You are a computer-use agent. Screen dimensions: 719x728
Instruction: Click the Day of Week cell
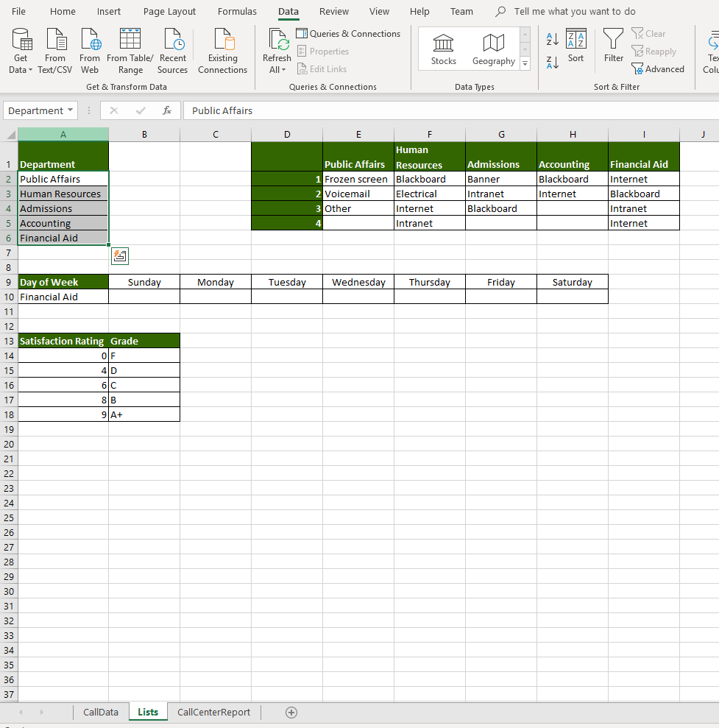[x=63, y=282]
